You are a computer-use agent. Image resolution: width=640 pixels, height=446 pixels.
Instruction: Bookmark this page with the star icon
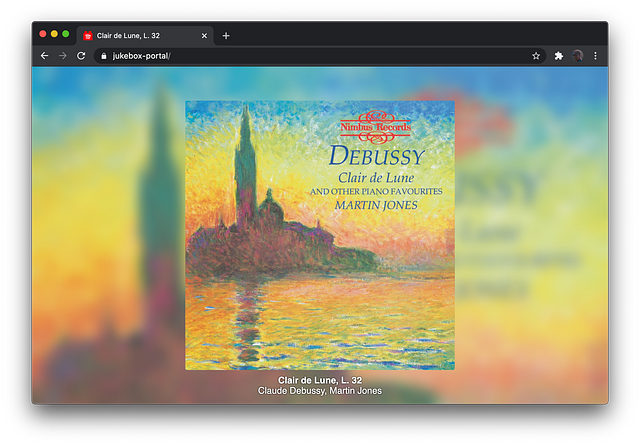point(536,56)
